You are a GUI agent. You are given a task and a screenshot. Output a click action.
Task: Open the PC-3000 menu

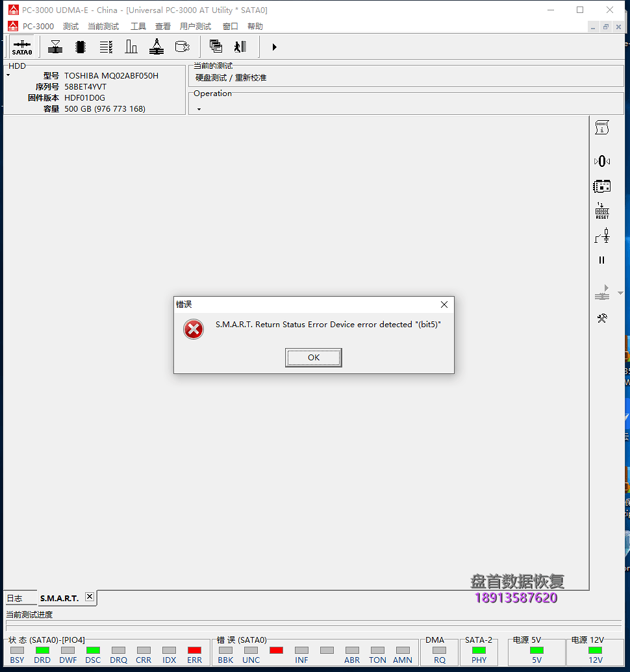pos(38,27)
